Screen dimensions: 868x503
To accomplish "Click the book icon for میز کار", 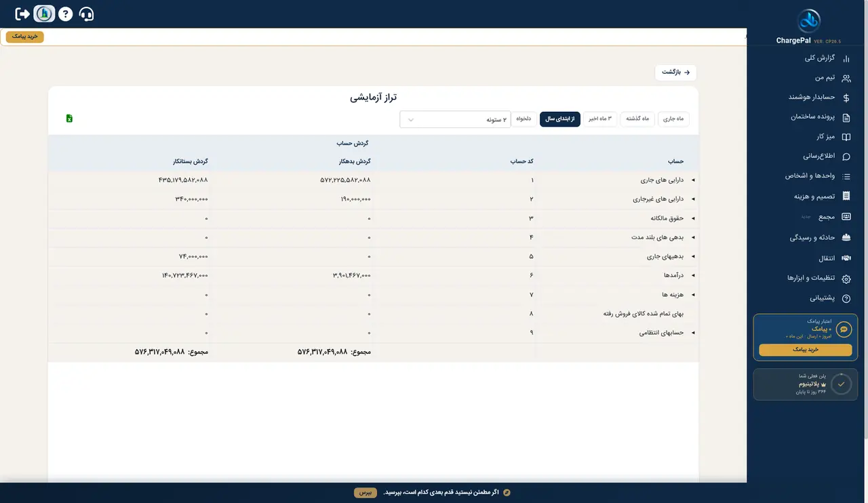I will [846, 137].
